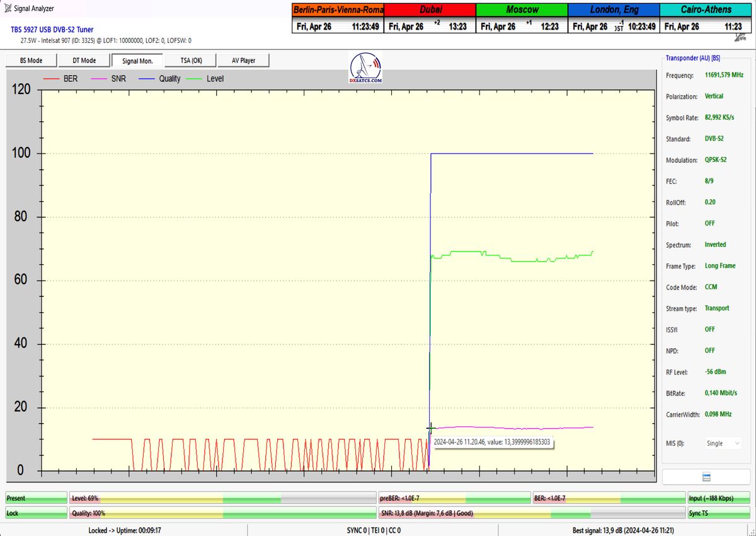Image resolution: width=756 pixels, height=536 pixels.
Task: Click the list icon button below MIS
Action: tap(706, 477)
